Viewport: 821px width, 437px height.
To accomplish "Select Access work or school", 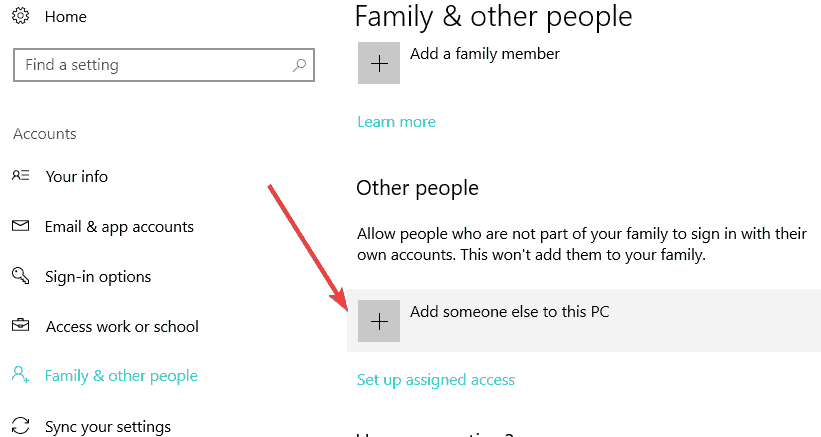I will pyautogui.click(x=122, y=327).
